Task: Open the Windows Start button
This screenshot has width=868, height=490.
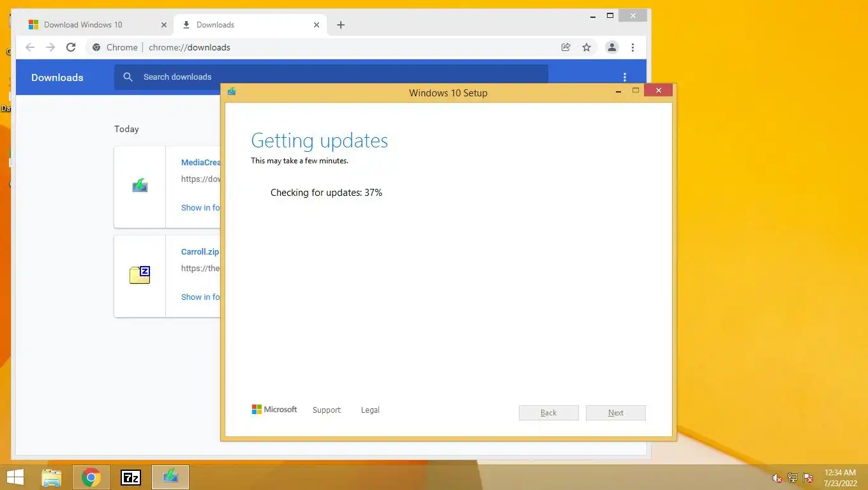Action: tap(15, 477)
